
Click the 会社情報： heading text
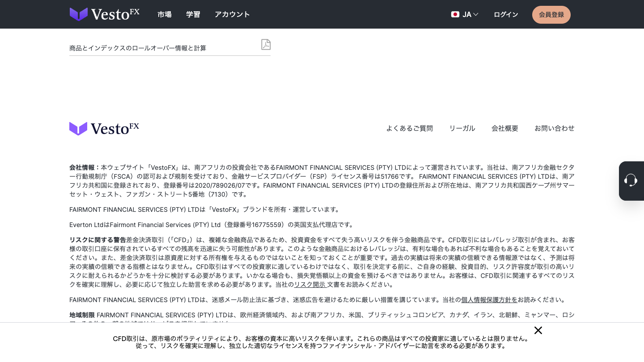[x=85, y=168]
